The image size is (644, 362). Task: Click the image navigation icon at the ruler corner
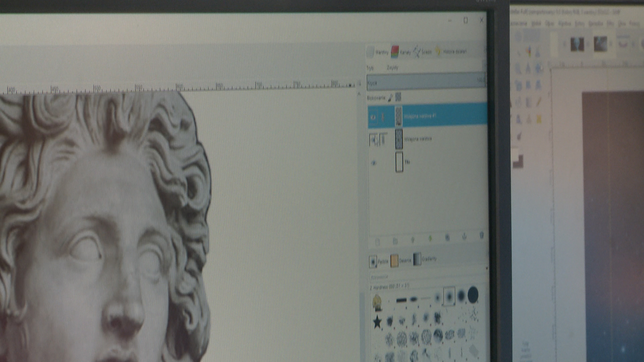coord(359,83)
